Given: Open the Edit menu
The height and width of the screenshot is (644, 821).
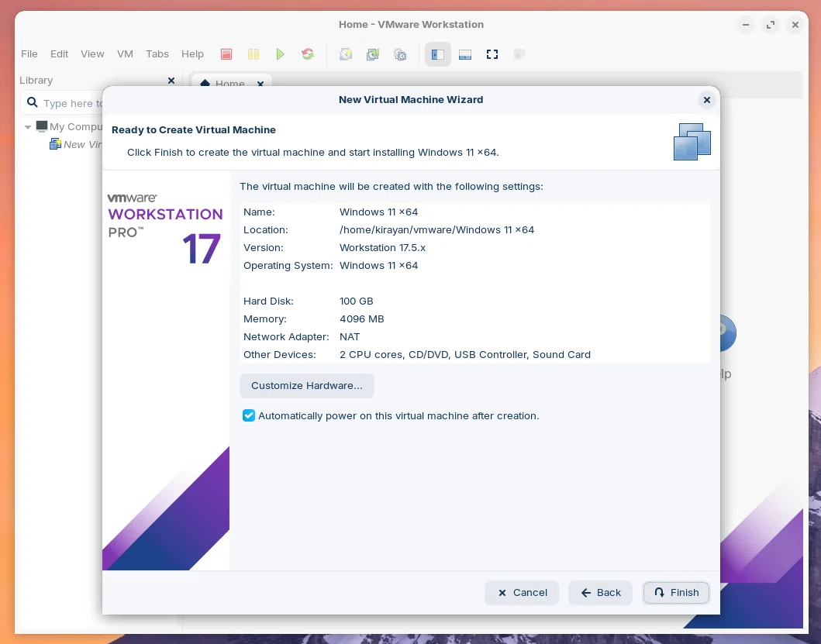Looking at the screenshot, I should 59,54.
